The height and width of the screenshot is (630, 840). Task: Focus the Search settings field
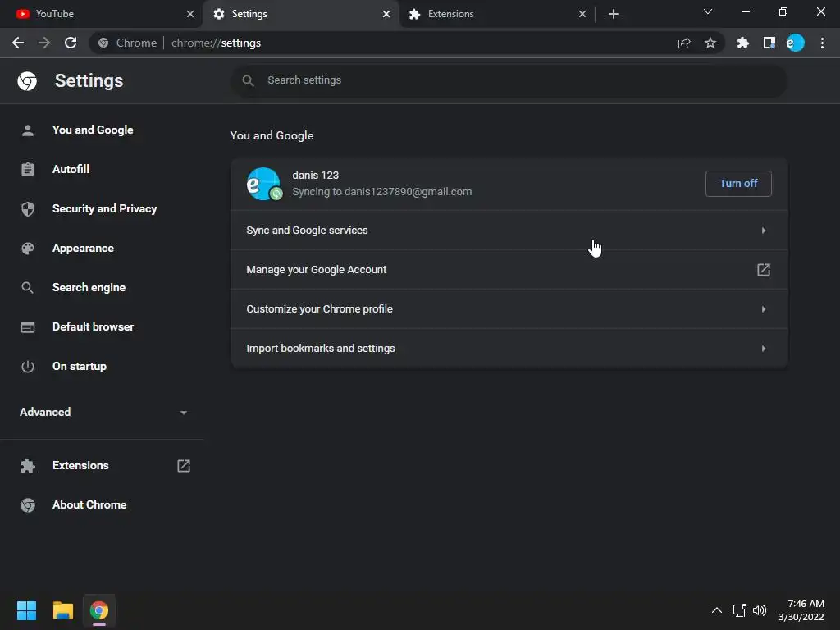click(x=509, y=80)
